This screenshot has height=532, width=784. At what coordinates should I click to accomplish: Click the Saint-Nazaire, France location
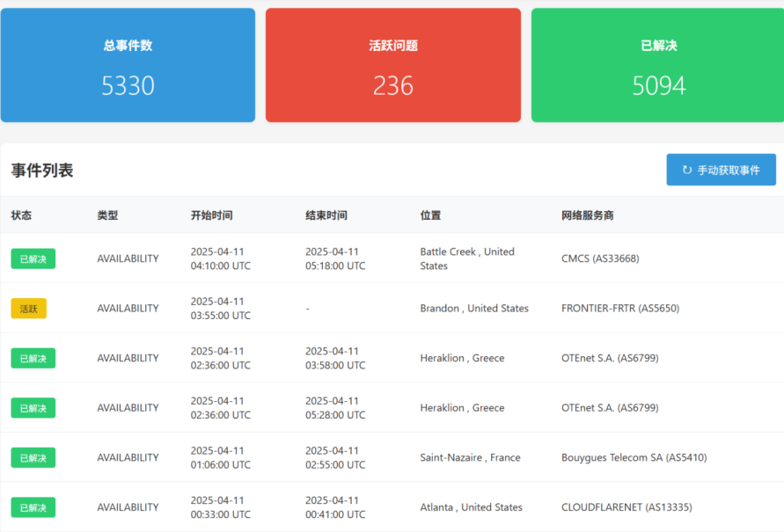pyautogui.click(x=470, y=457)
